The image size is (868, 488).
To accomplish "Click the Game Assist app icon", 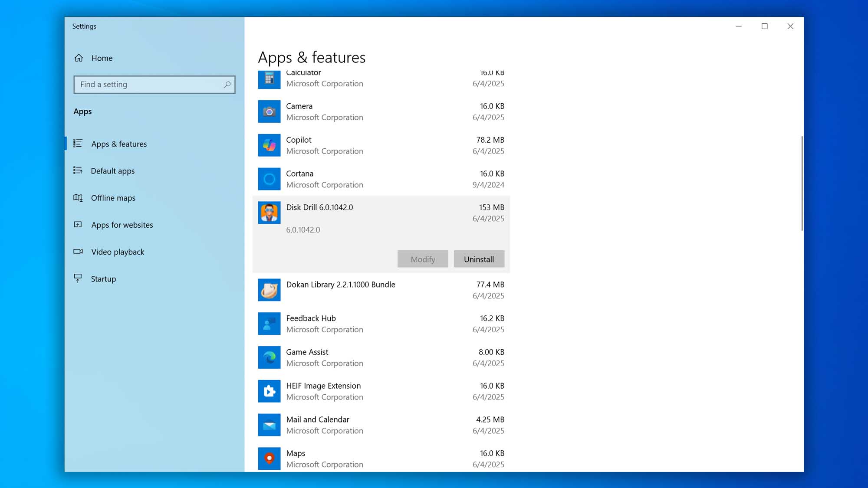I will click(269, 357).
